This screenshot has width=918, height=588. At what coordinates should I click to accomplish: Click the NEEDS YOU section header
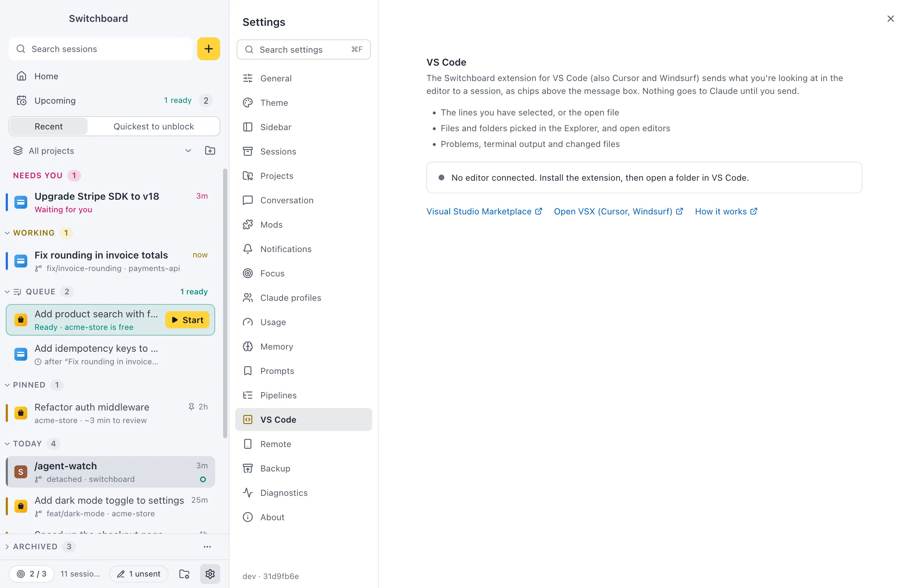[x=38, y=176]
